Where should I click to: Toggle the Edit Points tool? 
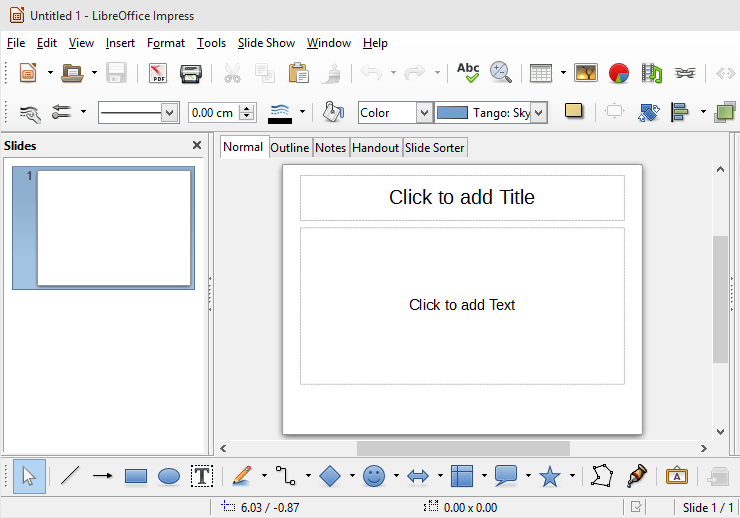601,477
